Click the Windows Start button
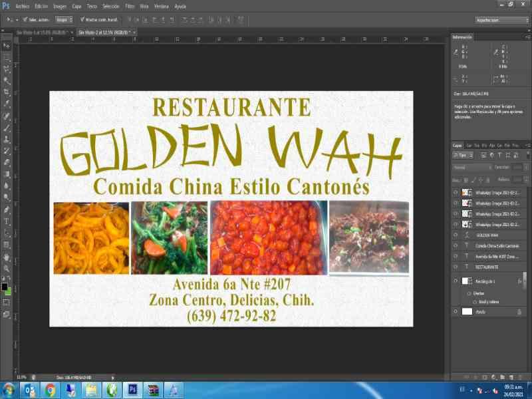 point(9,390)
